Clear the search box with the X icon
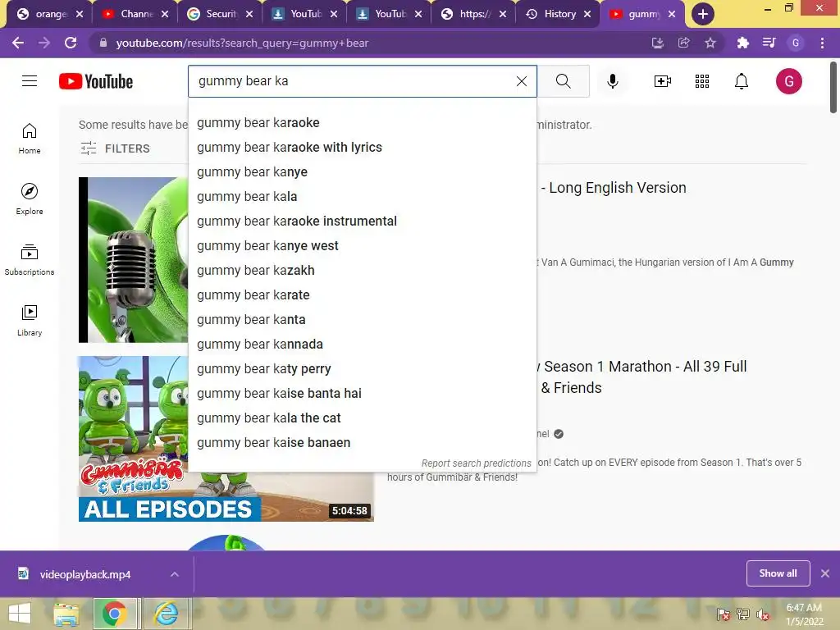840x630 pixels. pyautogui.click(x=521, y=81)
